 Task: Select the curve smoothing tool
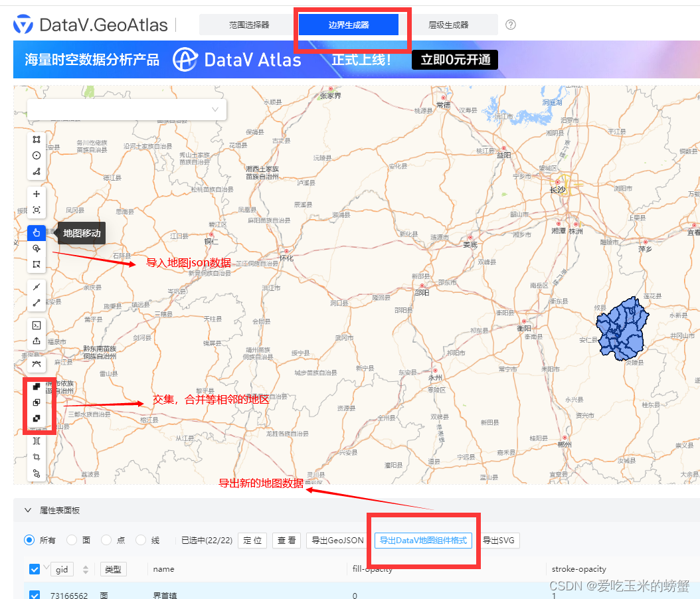(37, 364)
